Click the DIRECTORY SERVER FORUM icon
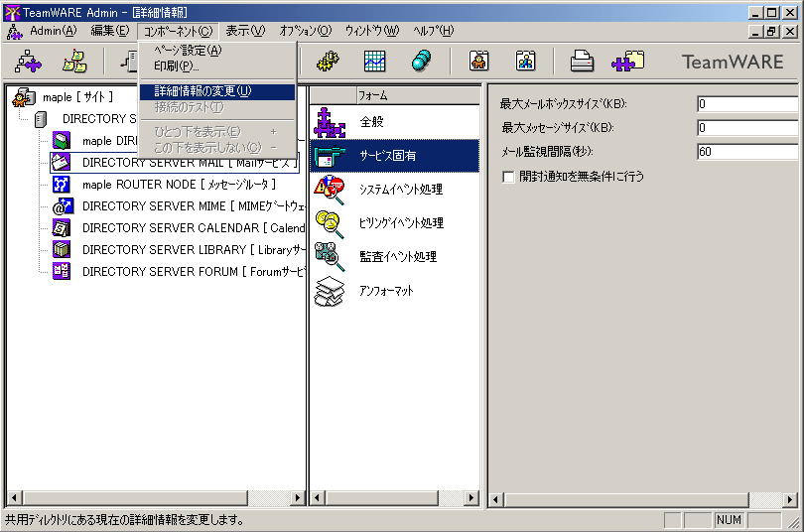The width and height of the screenshot is (804, 532). point(61,271)
